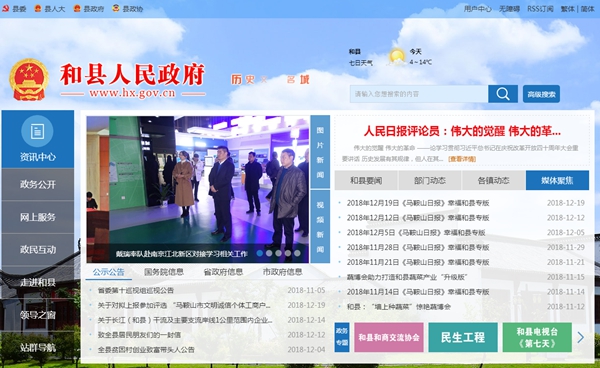Open the 县委 link with party emblem
Image resolution: width=600 pixels, height=368 pixels.
[x=14, y=9]
